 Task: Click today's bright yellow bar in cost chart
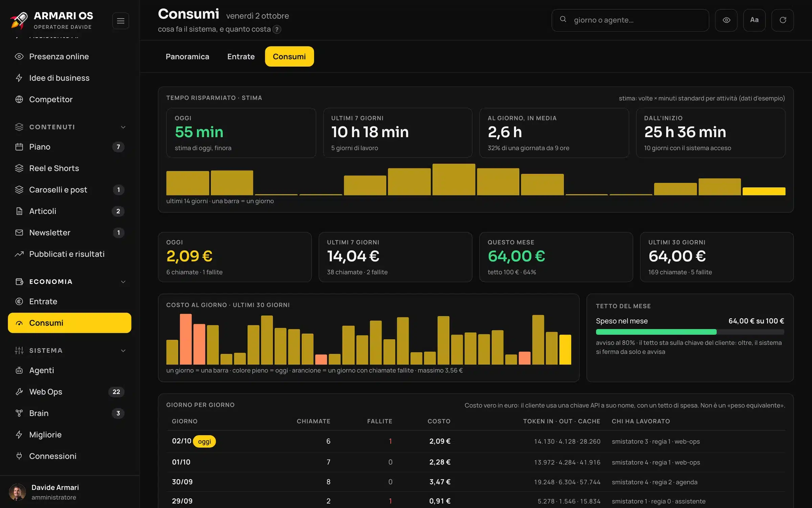point(565,350)
